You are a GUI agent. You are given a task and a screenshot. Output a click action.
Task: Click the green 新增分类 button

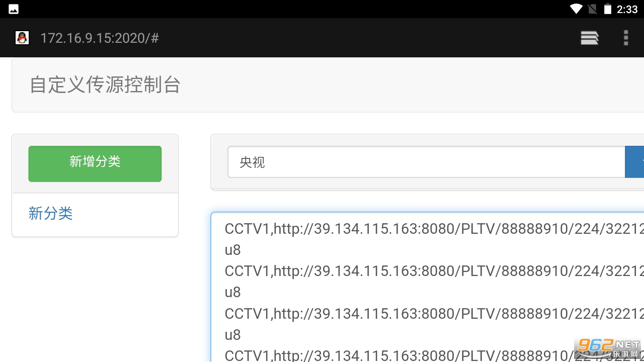point(95,164)
